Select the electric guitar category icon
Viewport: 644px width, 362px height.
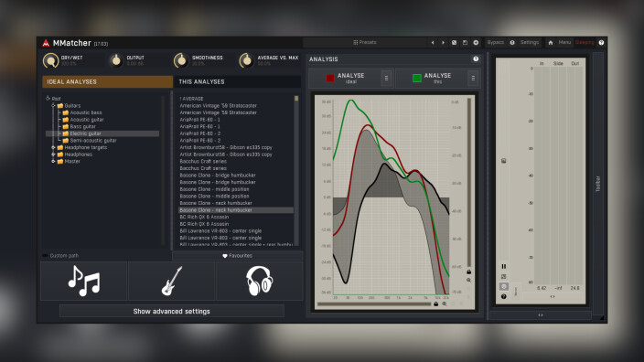click(172, 282)
